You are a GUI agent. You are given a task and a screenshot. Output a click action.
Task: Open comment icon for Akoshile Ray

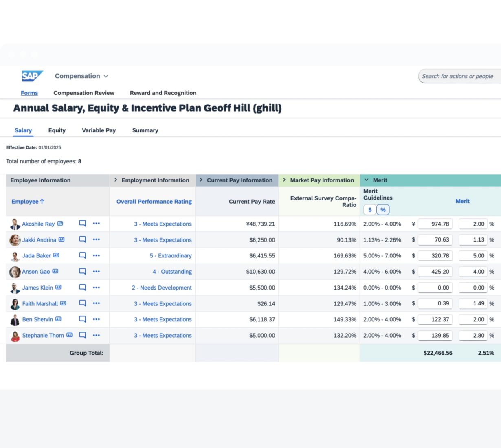[82, 224]
